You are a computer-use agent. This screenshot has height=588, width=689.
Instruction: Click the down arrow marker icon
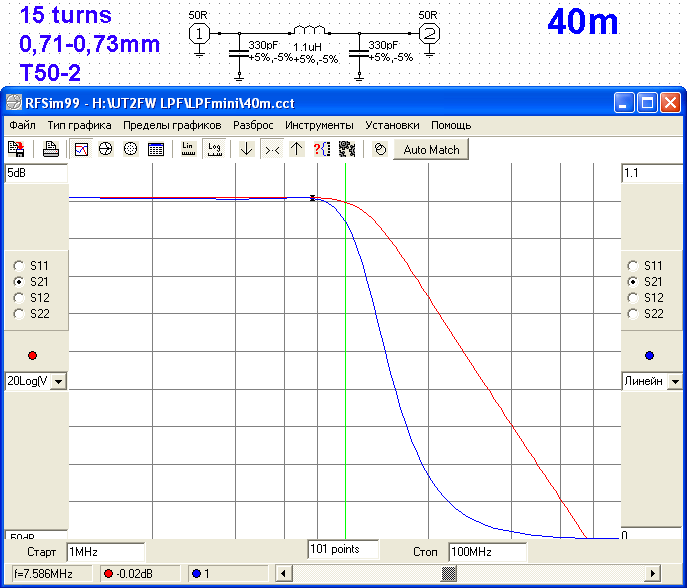(x=246, y=149)
